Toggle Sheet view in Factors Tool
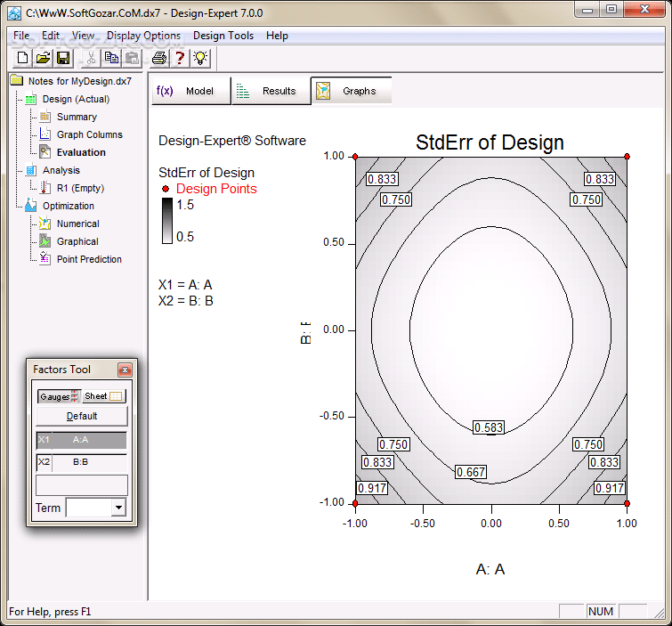This screenshot has height=626, width=672. pos(104,396)
